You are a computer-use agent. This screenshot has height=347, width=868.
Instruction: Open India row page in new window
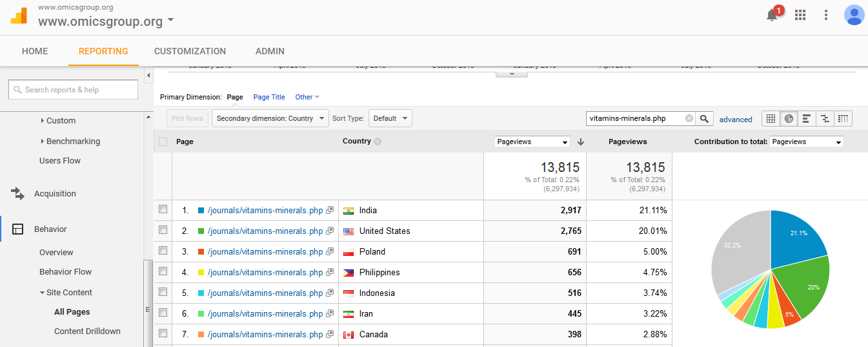[330, 211]
